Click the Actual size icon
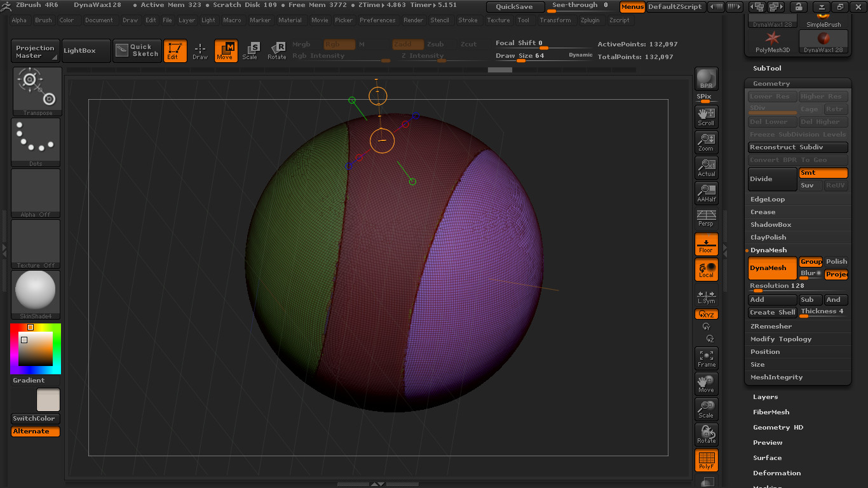 click(706, 167)
